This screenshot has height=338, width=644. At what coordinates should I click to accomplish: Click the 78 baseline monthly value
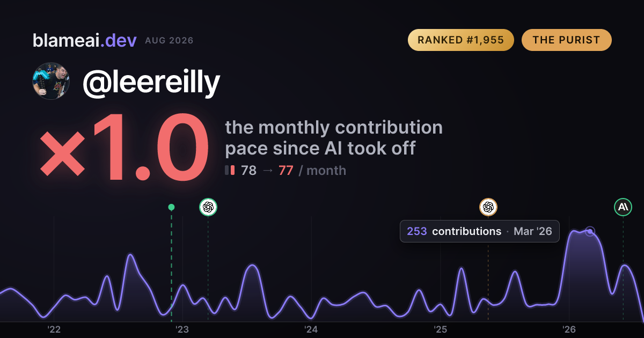[x=248, y=171]
